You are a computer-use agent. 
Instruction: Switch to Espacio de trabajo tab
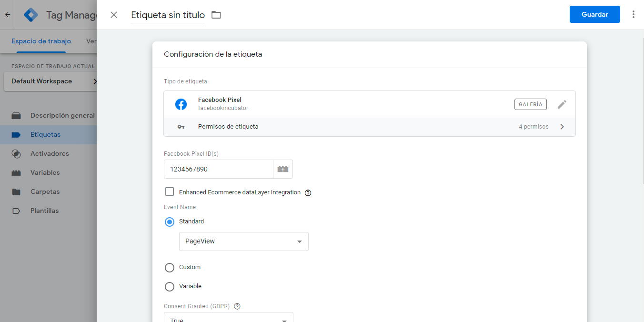(41, 41)
